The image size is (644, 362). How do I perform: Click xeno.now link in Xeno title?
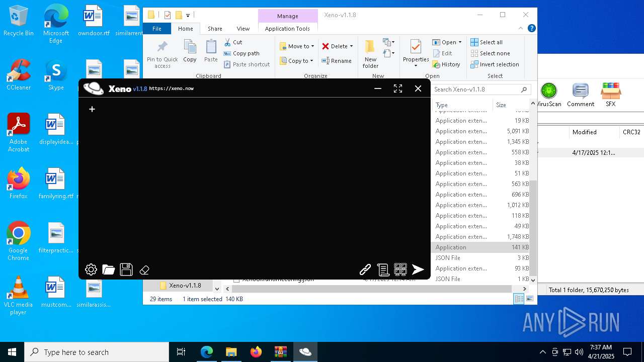171,88
